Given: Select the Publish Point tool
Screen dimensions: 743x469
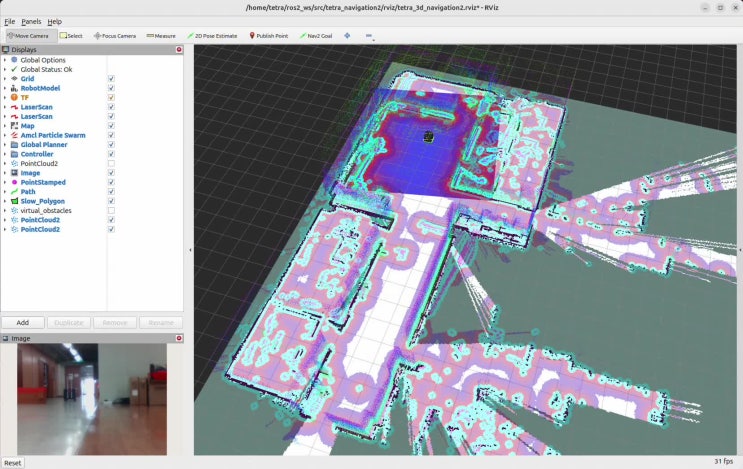Looking at the screenshot, I should [x=268, y=36].
